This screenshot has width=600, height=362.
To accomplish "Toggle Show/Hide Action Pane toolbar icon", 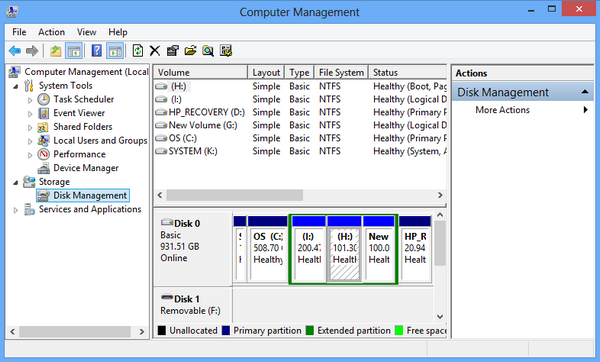I will 115,51.
